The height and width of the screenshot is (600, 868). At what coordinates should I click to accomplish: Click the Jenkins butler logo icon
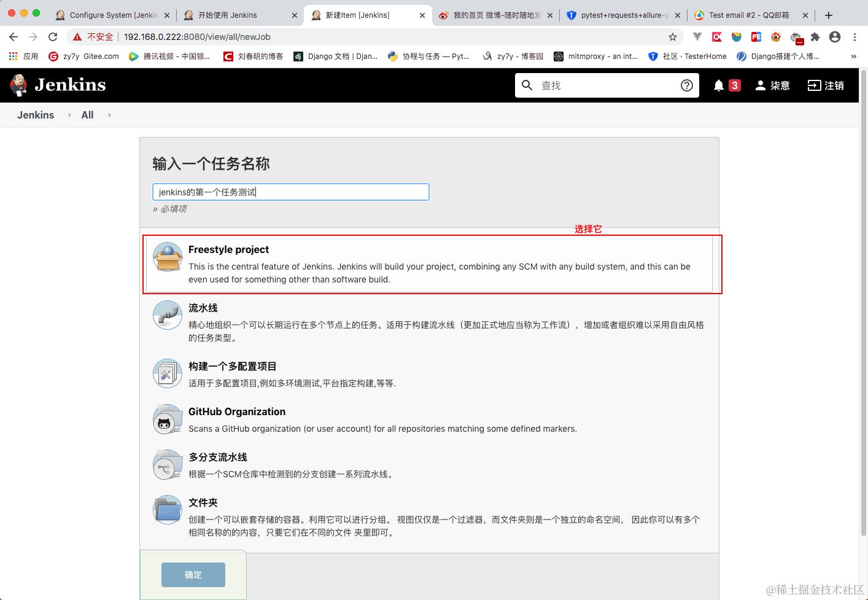[18, 85]
